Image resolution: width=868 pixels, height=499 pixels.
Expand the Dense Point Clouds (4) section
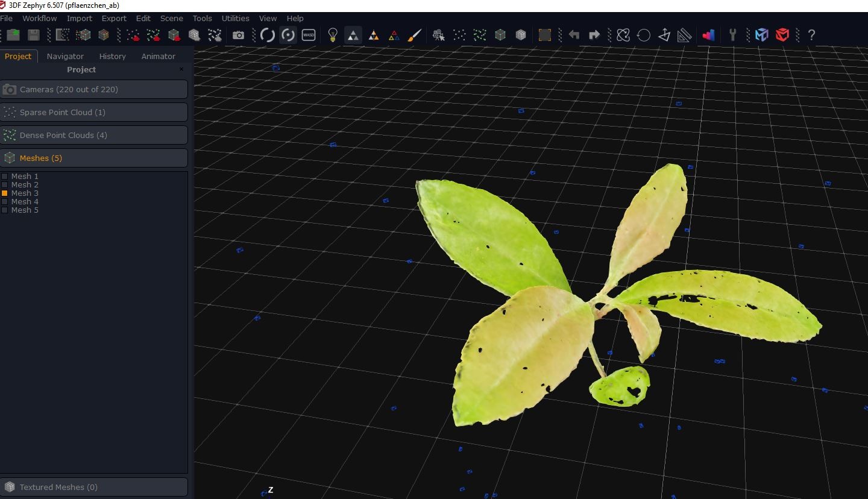94,135
